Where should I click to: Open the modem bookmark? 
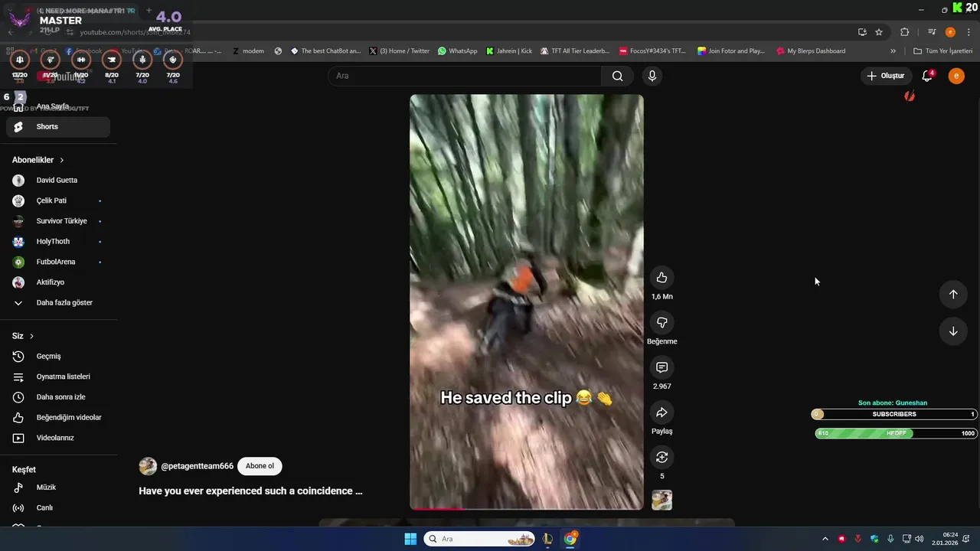click(x=248, y=51)
